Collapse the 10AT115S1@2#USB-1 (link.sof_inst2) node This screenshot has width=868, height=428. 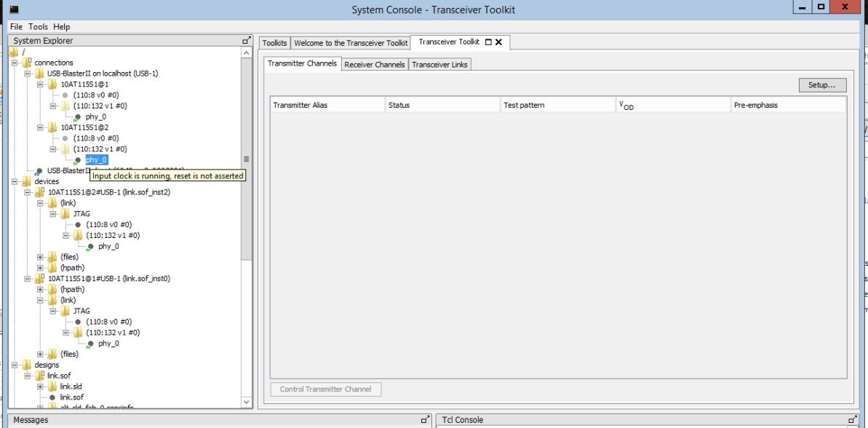tap(27, 192)
